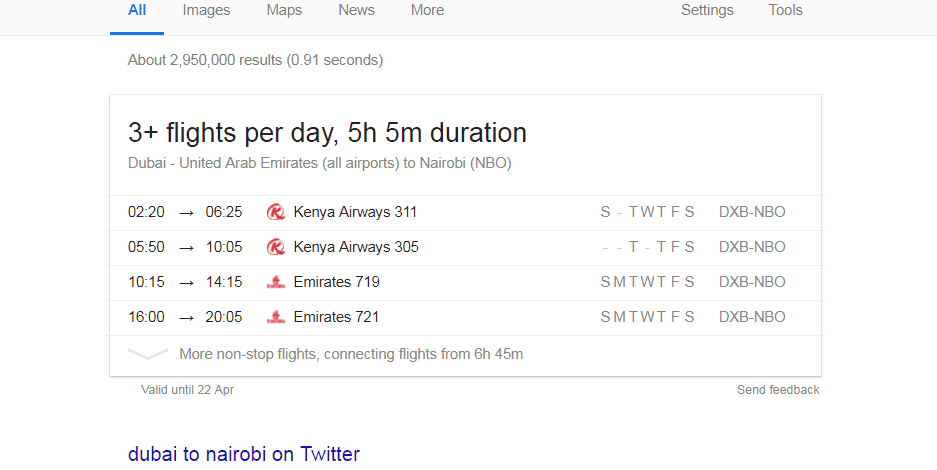Click Kenya Airways logo for flight 305
This screenshot has height=470, width=937.
click(x=276, y=247)
